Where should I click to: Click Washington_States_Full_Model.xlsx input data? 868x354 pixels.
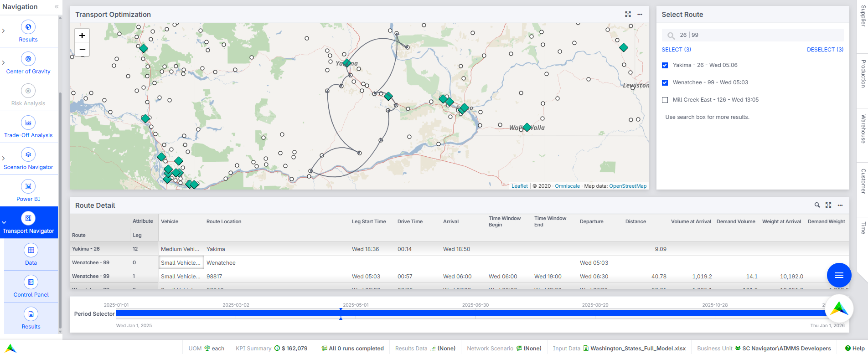pyautogui.click(x=638, y=349)
